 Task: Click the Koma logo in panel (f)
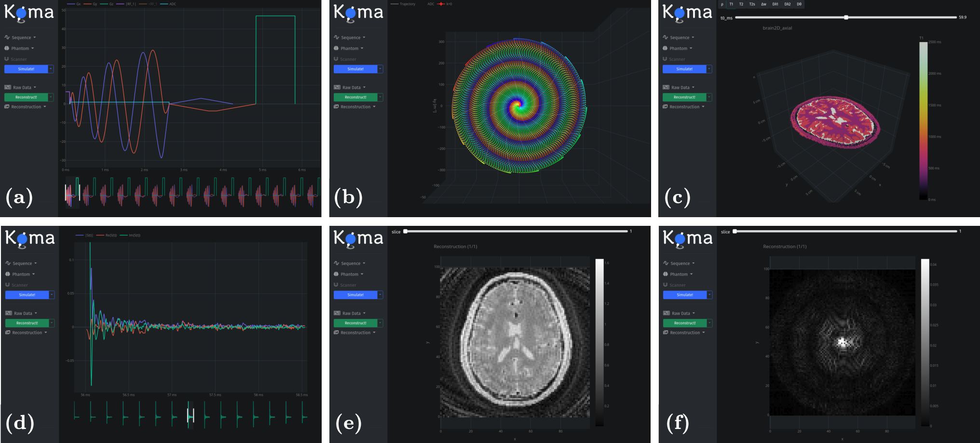688,238
